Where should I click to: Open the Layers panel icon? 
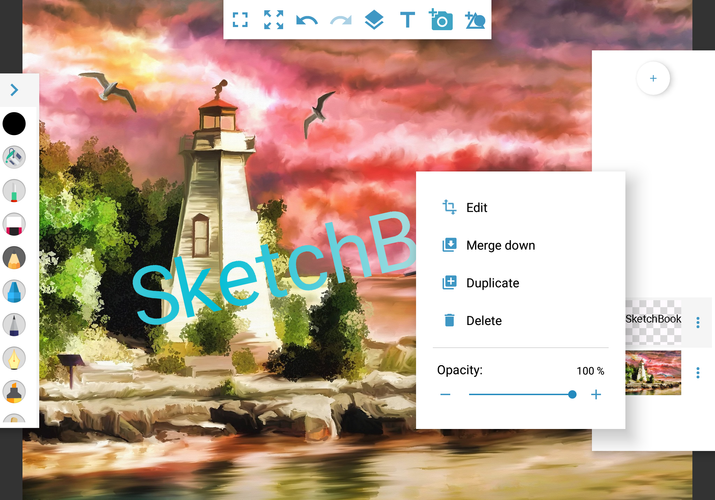[374, 20]
